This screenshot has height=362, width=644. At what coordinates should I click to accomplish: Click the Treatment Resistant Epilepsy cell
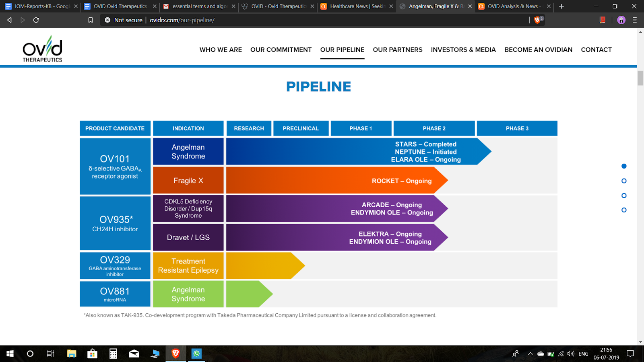click(x=188, y=265)
